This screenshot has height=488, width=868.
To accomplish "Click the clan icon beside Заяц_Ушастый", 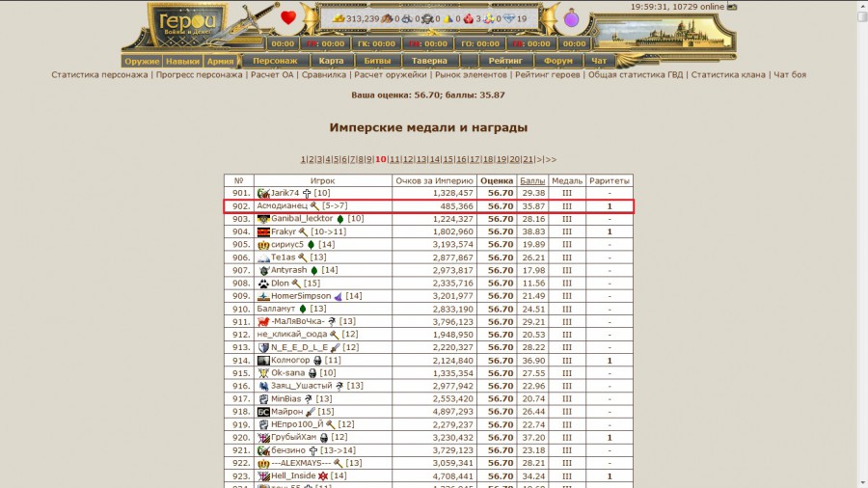I will (x=263, y=386).
